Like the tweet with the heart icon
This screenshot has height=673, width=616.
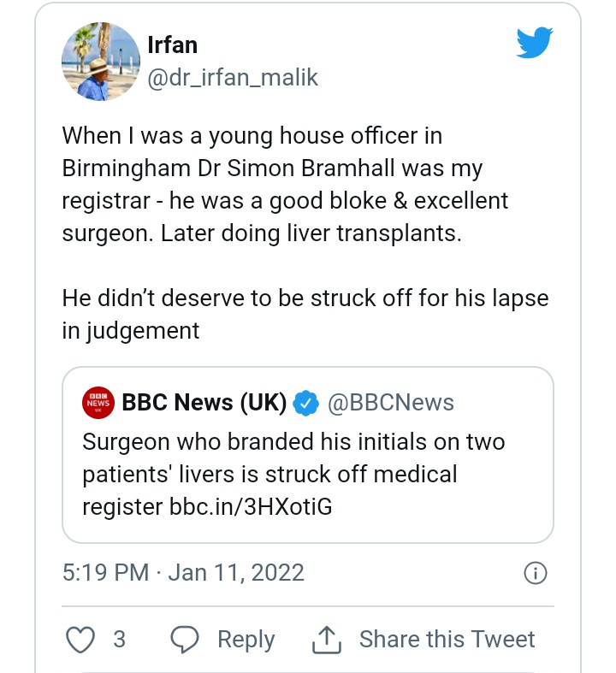[81, 640]
